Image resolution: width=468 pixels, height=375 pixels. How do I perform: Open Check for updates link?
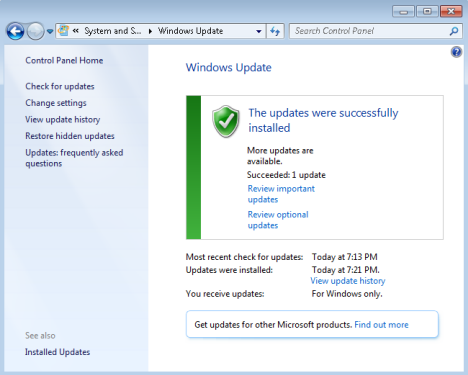pyautogui.click(x=60, y=86)
